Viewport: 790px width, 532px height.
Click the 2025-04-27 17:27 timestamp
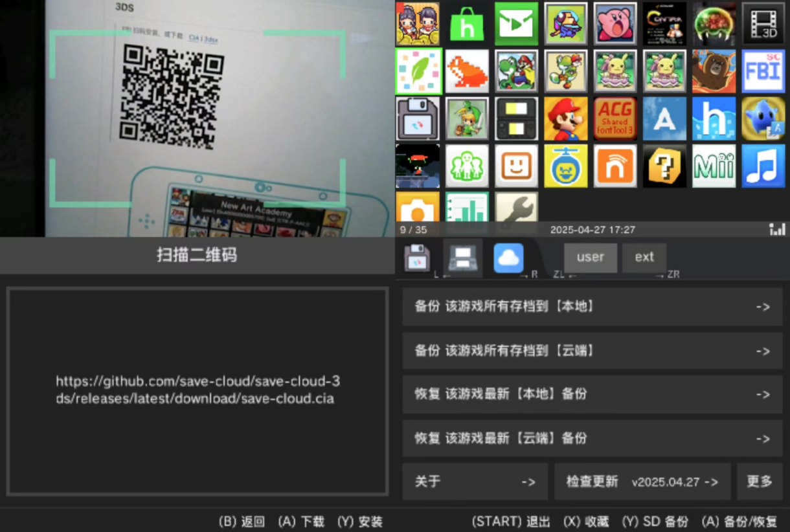(592, 230)
